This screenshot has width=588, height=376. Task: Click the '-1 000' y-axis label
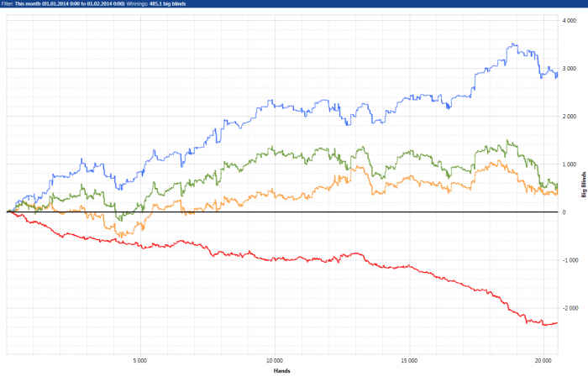pyautogui.click(x=570, y=260)
